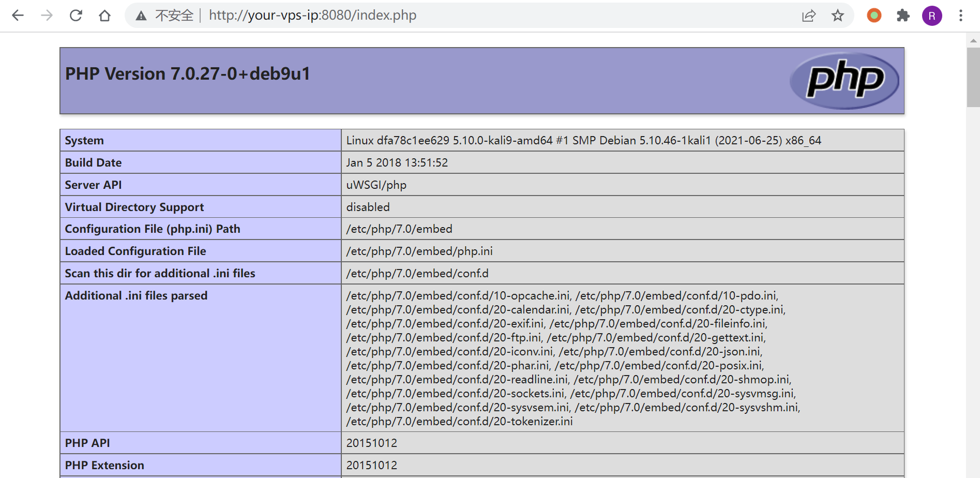Screen dimensions: 980x478
Task: Click the PHP Version heading text
Action: point(187,74)
